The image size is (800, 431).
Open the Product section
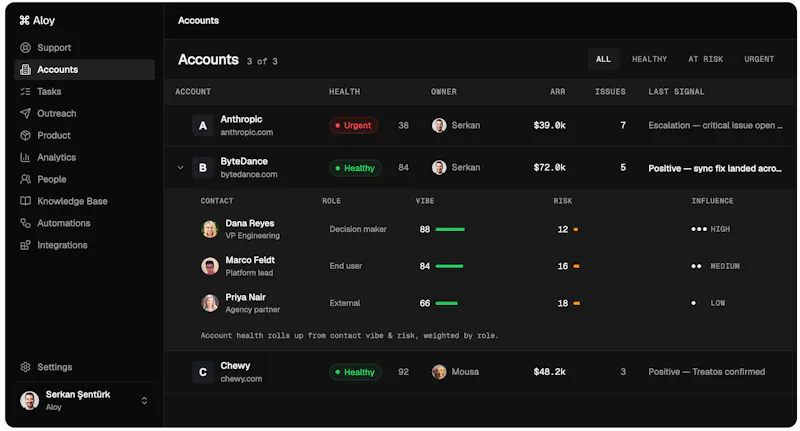pos(84,136)
